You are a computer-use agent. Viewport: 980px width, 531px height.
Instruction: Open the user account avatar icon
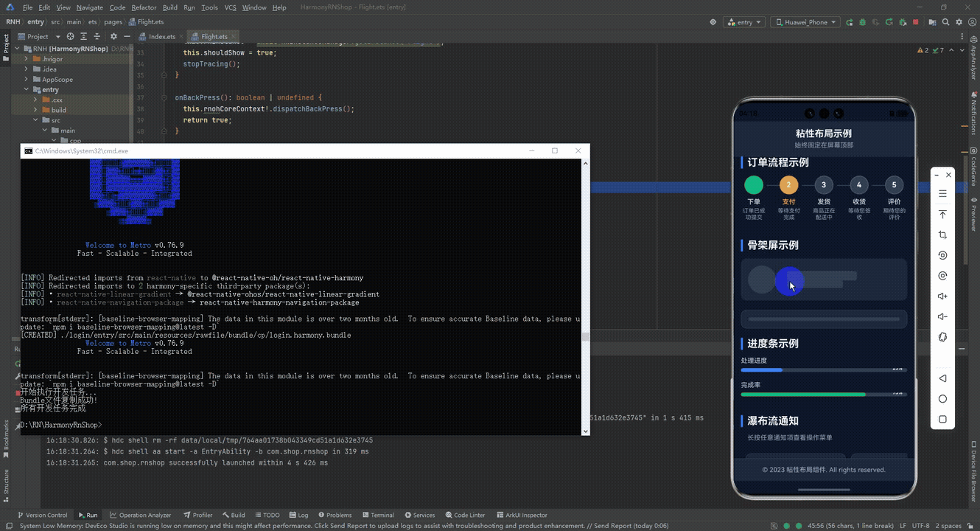tap(973, 22)
